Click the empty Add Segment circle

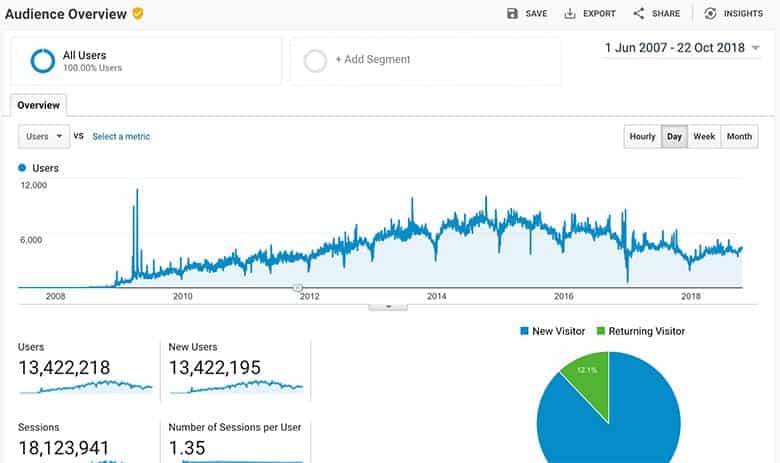click(x=315, y=61)
